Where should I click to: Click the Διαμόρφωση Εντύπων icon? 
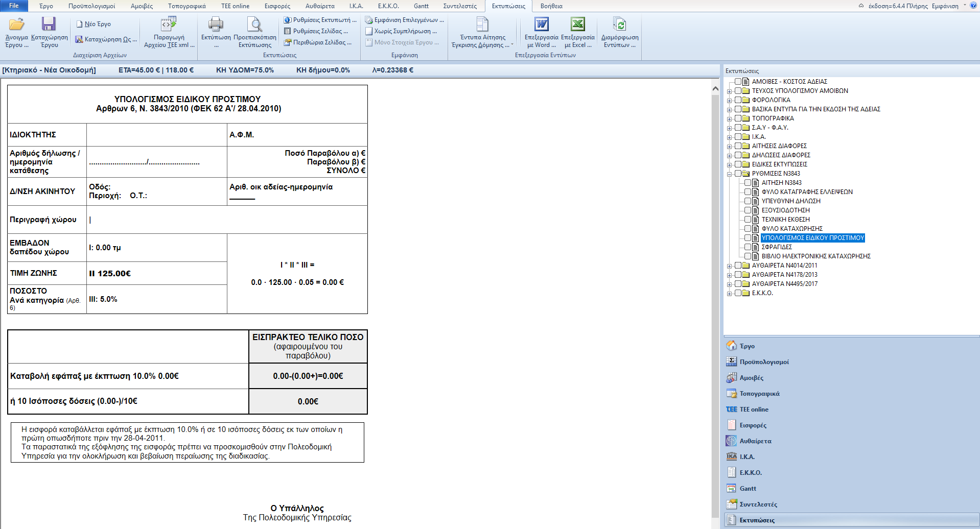coord(619,24)
